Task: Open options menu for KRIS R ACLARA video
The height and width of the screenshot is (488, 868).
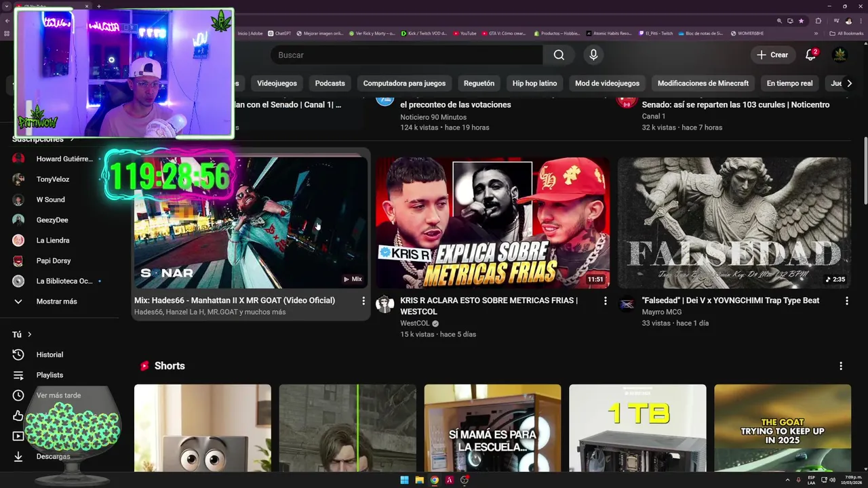Action: tap(605, 301)
